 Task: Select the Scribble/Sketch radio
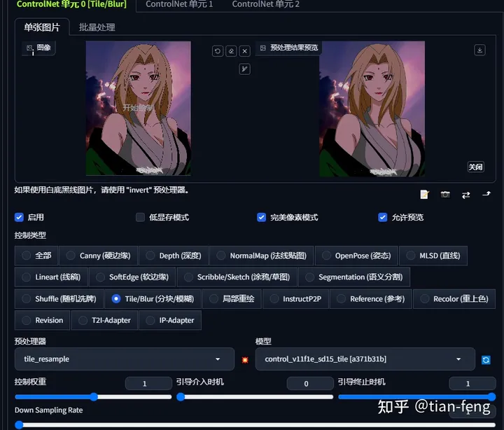tap(188, 277)
